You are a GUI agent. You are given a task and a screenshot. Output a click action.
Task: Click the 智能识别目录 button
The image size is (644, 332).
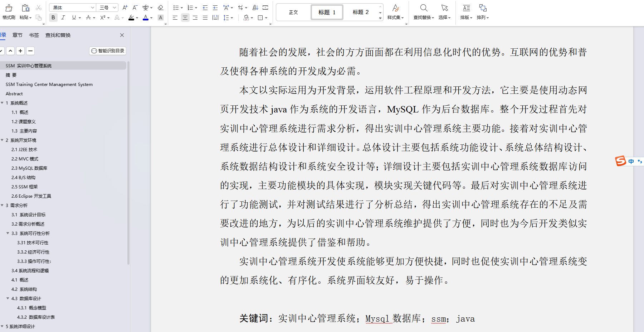(108, 51)
